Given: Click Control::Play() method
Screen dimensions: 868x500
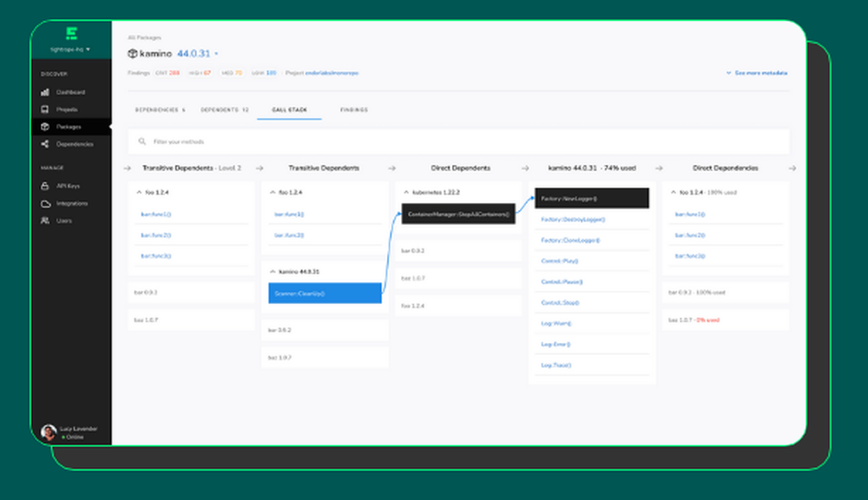Looking at the screenshot, I should pyautogui.click(x=559, y=260).
